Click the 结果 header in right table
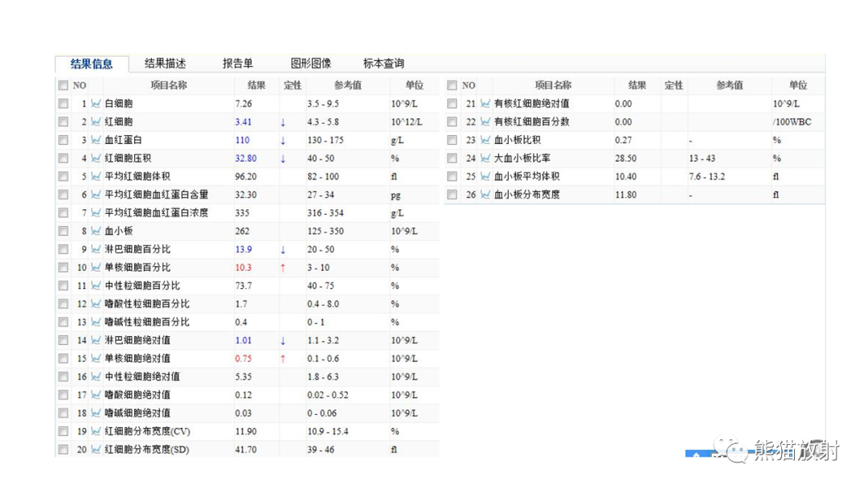 point(637,85)
